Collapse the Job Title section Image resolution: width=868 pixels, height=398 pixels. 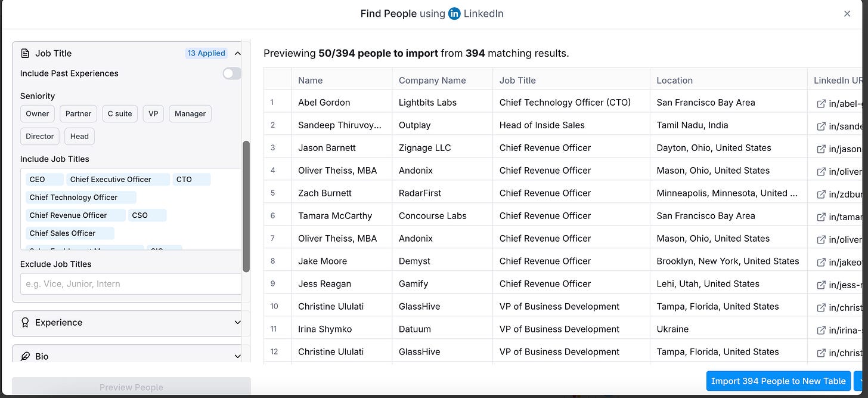point(237,53)
